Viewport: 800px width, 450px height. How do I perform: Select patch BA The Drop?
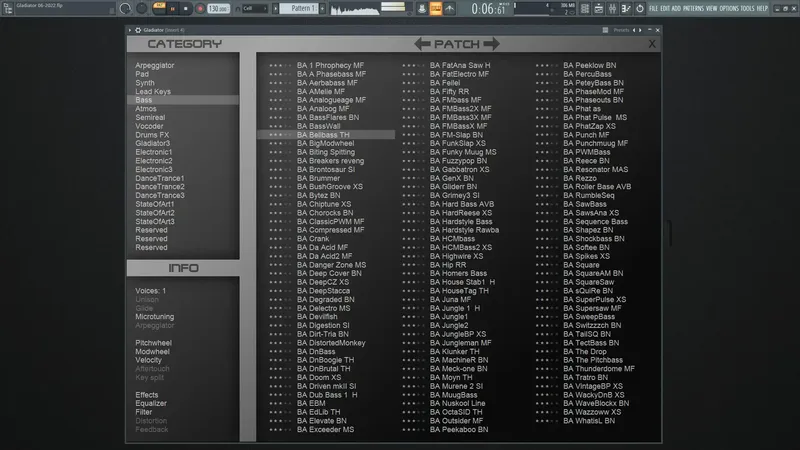[x=585, y=352]
